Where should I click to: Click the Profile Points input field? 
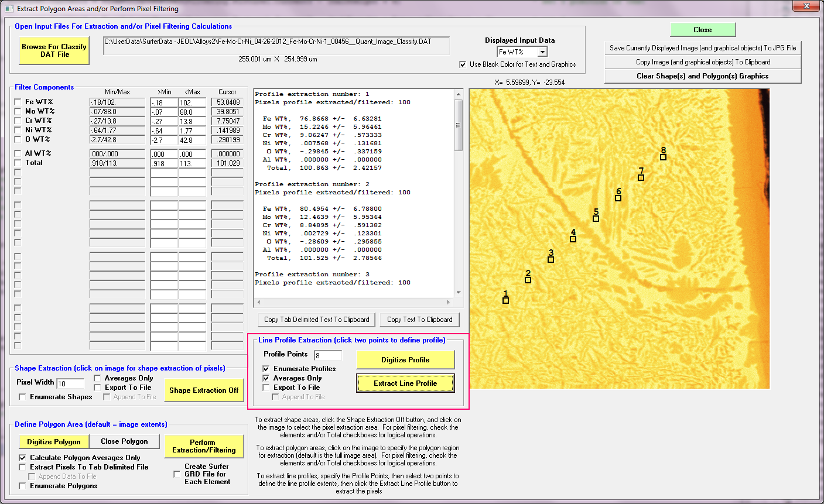(x=328, y=355)
